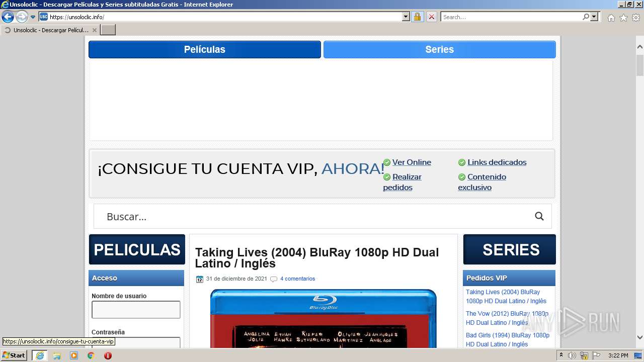Image resolution: width=644 pixels, height=362 pixels.
Task: Click the Realizar pedidos link
Action: (x=403, y=182)
